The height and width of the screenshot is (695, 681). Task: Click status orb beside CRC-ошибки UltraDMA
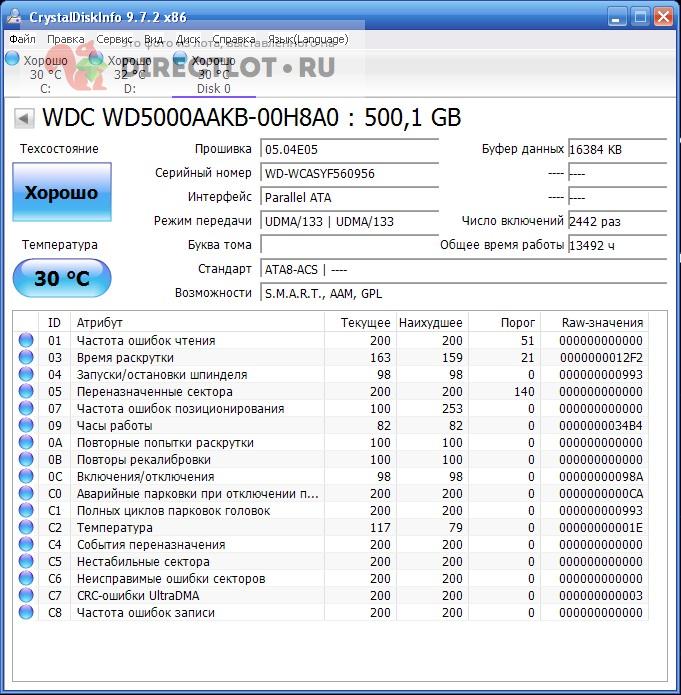click(26, 595)
